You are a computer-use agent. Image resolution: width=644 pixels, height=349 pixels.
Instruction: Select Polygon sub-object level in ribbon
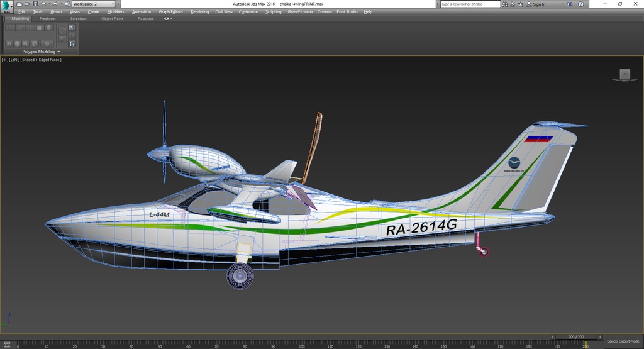coord(40,28)
